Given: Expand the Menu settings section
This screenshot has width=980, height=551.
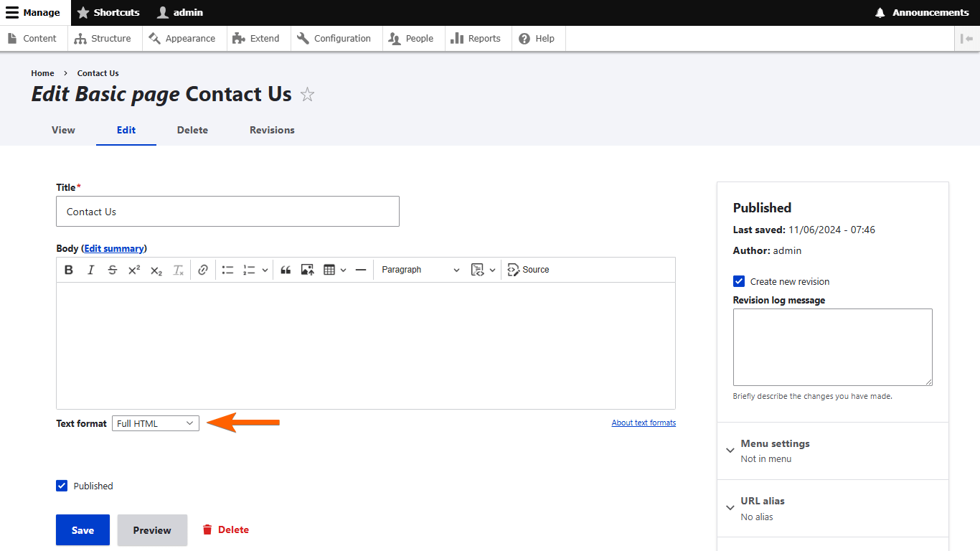Looking at the screenshot, I should click(x=775, y=444).
